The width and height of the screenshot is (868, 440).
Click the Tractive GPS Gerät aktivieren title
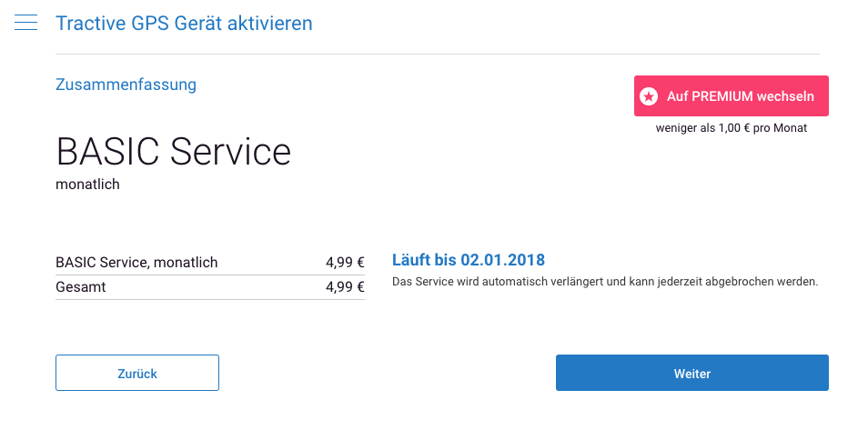click(184, 24)
